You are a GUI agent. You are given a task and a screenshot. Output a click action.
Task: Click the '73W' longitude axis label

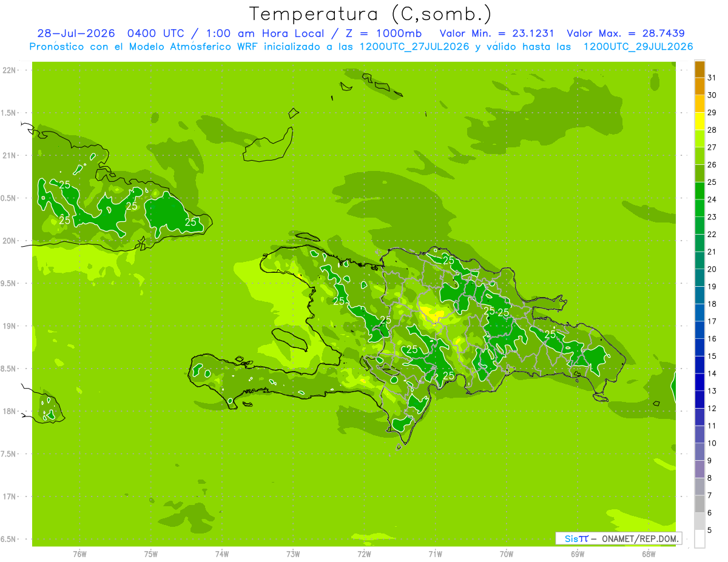click(293, 554)
